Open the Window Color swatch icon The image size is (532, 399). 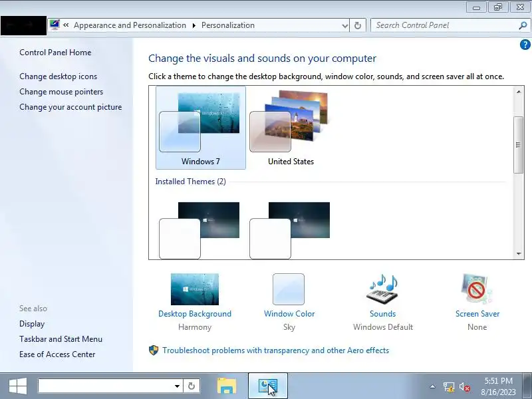tap(289, 289)
